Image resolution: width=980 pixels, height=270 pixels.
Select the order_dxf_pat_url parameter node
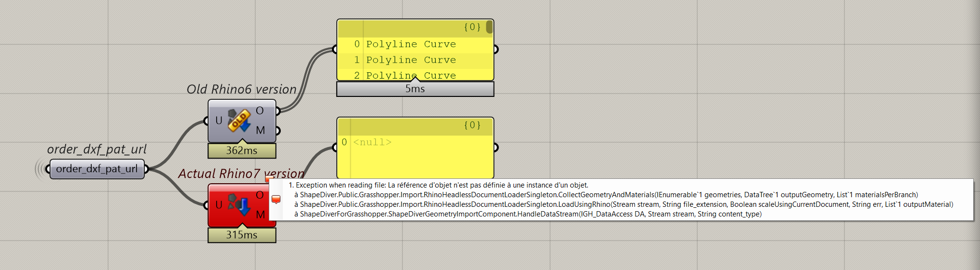97,169
